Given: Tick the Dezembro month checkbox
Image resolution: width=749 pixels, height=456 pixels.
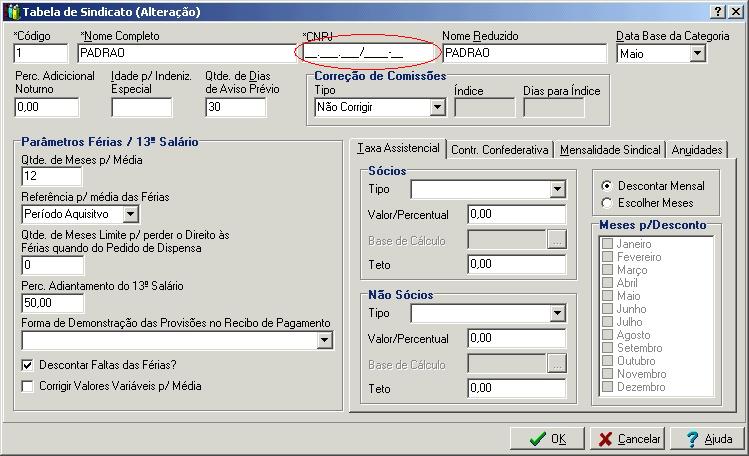Looking at the screenshot, I should pos(607,387).
